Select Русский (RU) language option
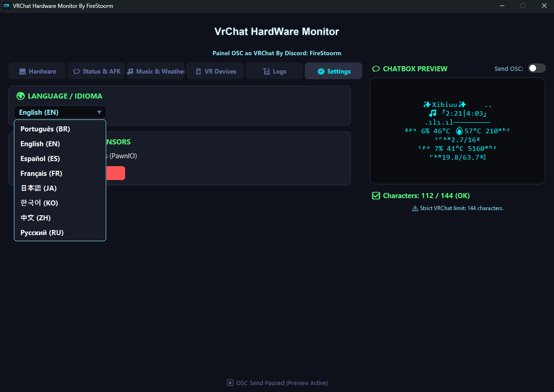 tap(60, 233)
